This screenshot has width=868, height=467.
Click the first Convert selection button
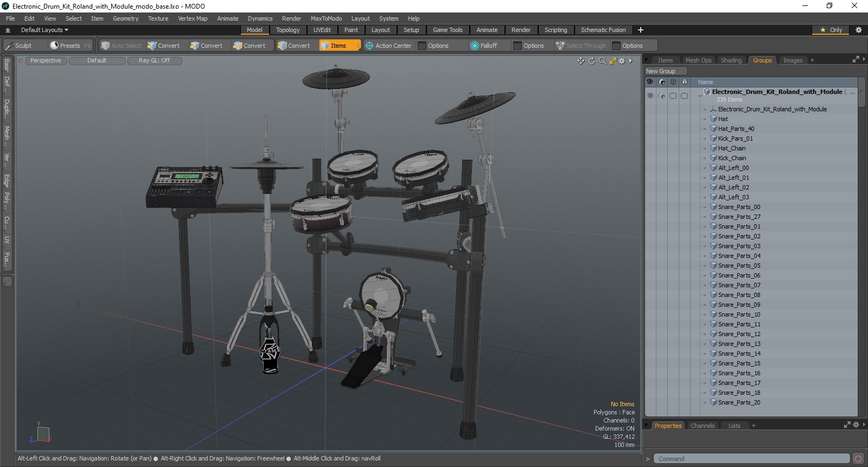pyautogui.click(x=164, y=46)
